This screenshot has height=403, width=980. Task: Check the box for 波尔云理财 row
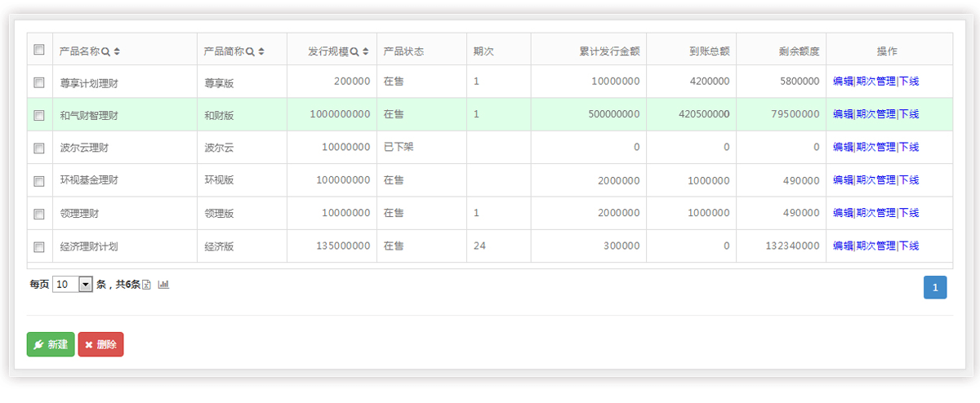click(x=38, y=148)
